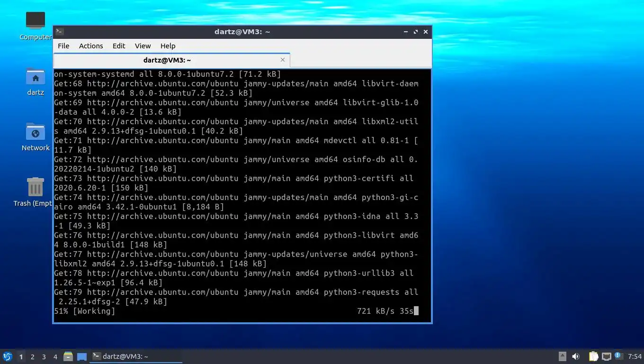The image size is (644, 364).
Task: Open the Help menu in the terminal
Action: (168, 46)
